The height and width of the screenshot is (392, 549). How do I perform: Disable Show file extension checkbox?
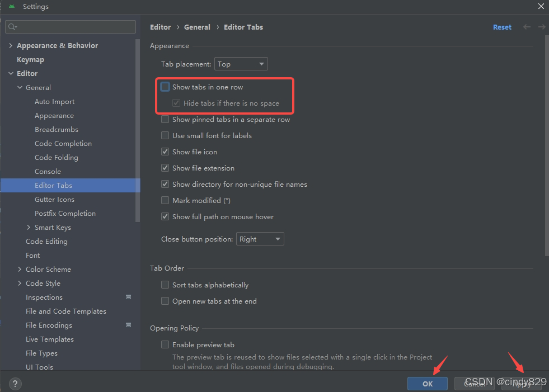165,168
